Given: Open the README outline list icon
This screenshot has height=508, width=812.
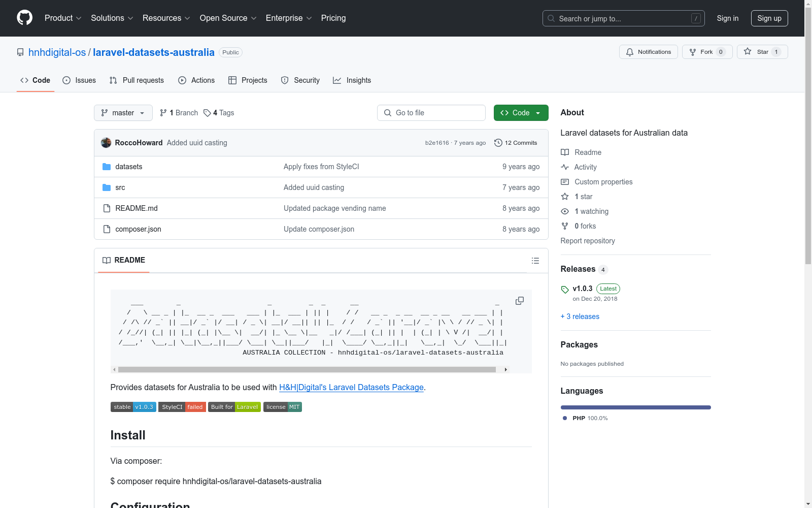Looking at the screenshot, I should coord(535,261).
